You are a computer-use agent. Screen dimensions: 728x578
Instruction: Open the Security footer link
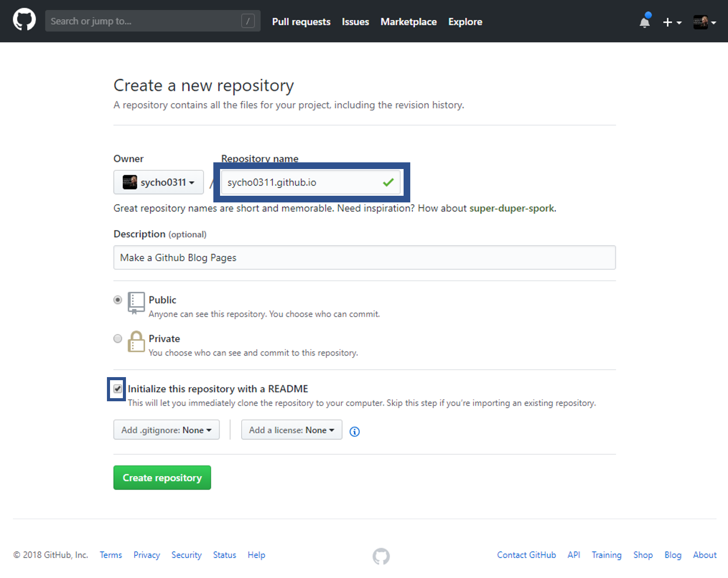(x=186, y=555)
